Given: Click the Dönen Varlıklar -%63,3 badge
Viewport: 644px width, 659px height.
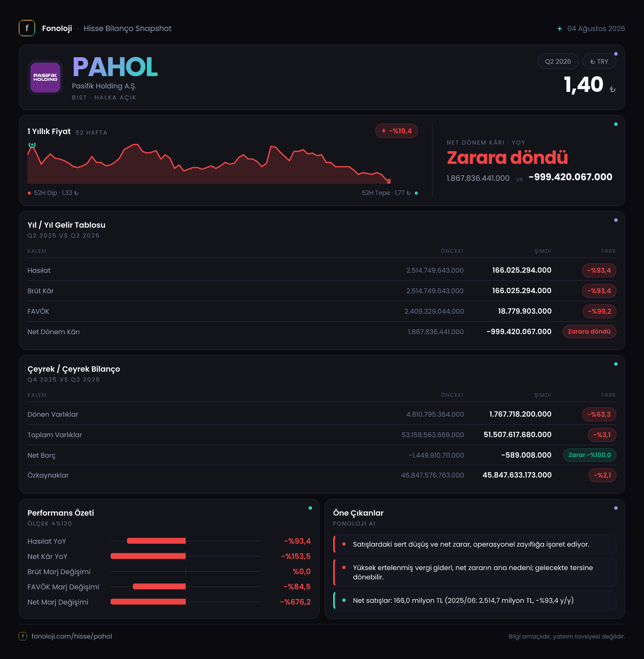Looking at the screenshot, I should tap(599, 414).
